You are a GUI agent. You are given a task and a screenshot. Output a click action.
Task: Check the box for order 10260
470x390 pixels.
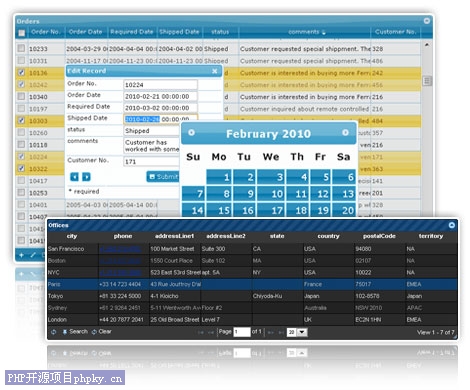coord(21,132)
